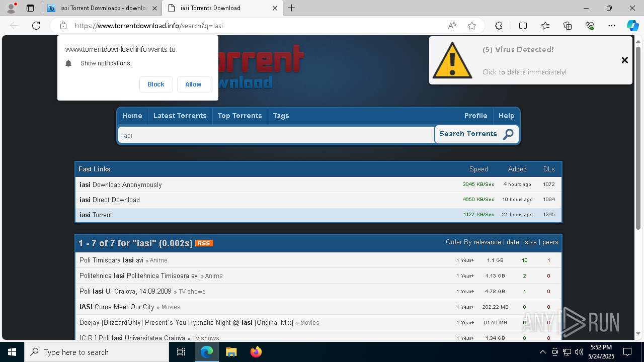Allow notifications from torrentdownload.info

pos(193,84)
